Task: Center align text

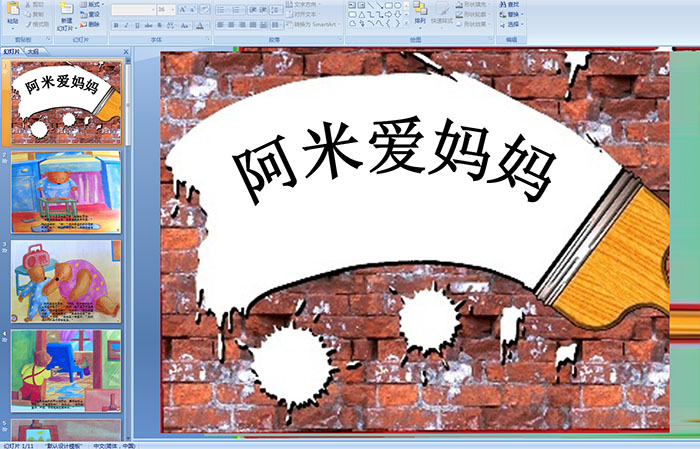Action: [231, 25]
